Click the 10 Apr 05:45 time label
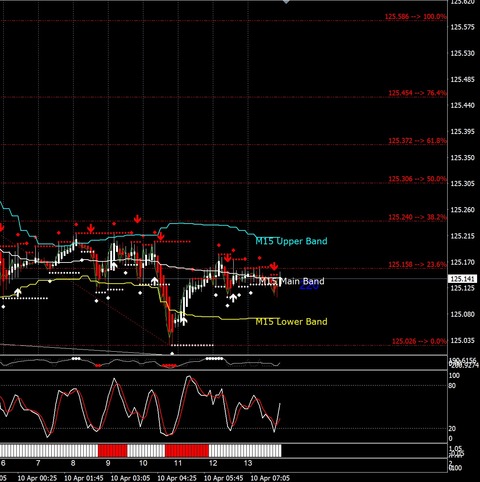This screenshot has height=482, width=480. (x=224, y=478)
